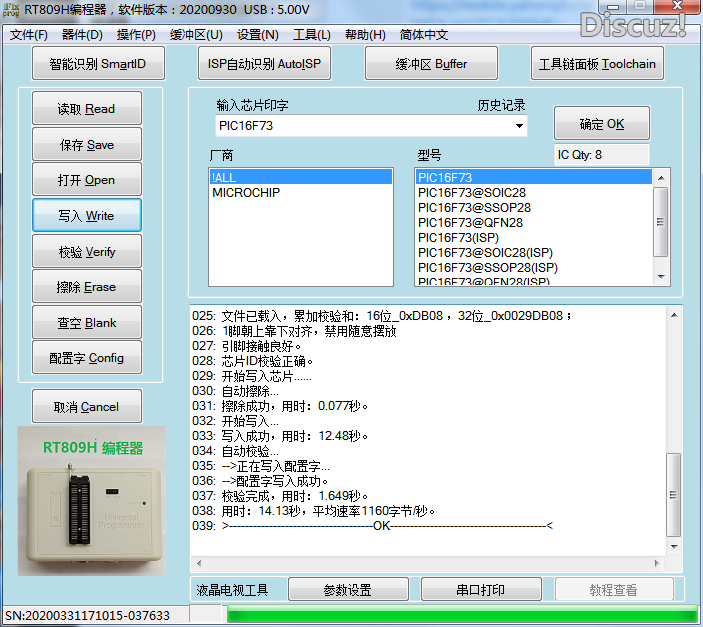Click the 读取 Read button

tap(87, 108)
